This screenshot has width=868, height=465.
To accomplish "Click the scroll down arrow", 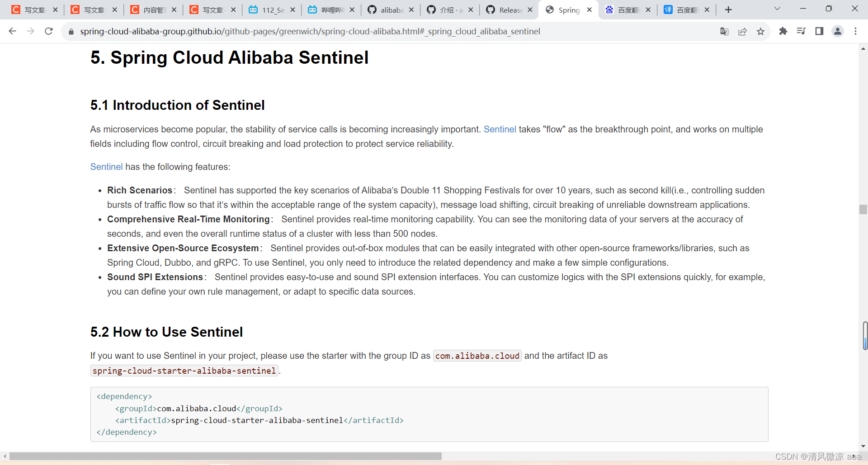I will click(863, 446).
